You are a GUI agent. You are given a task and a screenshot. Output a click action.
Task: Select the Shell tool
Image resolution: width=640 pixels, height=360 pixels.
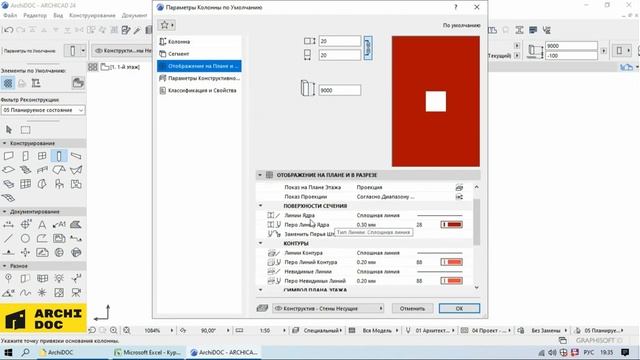76,170
